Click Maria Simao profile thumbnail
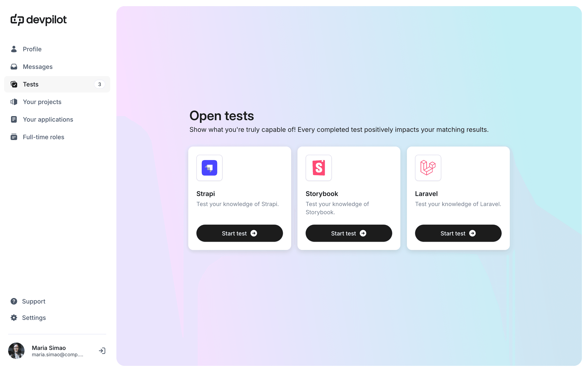Image resolution: width=588 pixels, height=372 pixels. pos(16,351)
